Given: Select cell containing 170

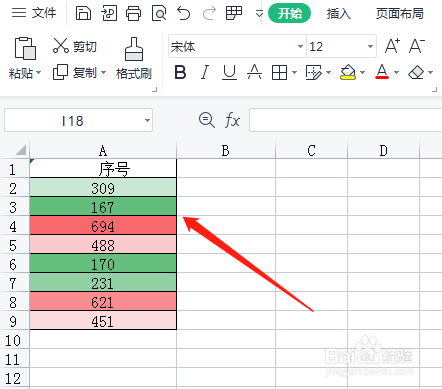Looking at the screenshot, I should pos(103,263).
